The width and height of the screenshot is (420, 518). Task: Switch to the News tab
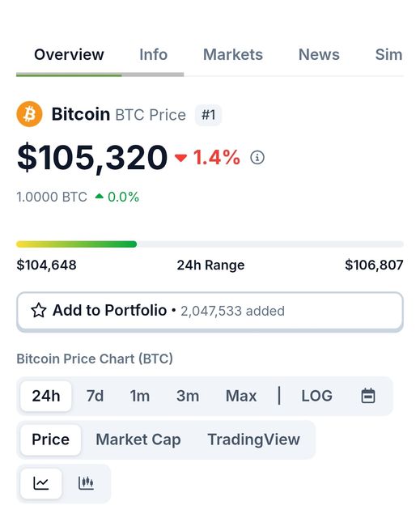click(319, 54)
